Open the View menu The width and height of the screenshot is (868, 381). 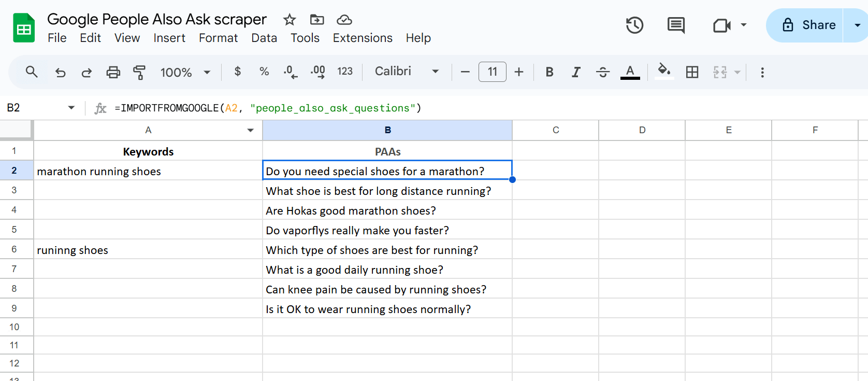tap(127, 38)
